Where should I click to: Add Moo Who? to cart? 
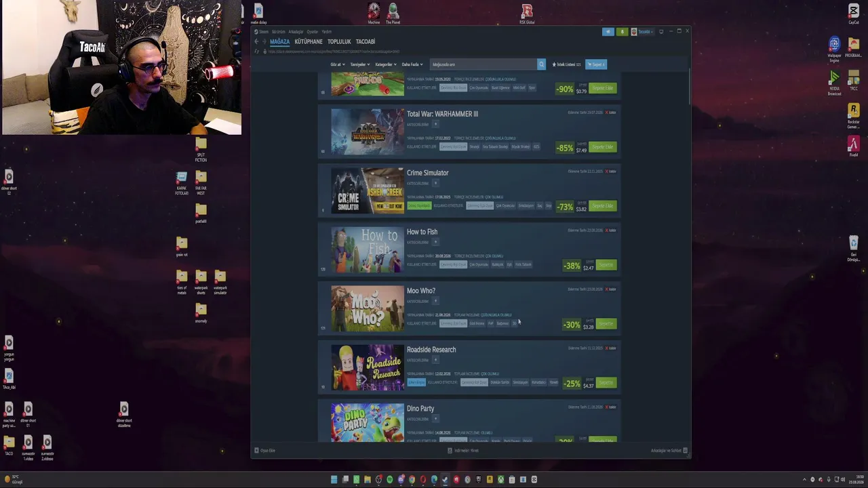[x=606, y=324]
